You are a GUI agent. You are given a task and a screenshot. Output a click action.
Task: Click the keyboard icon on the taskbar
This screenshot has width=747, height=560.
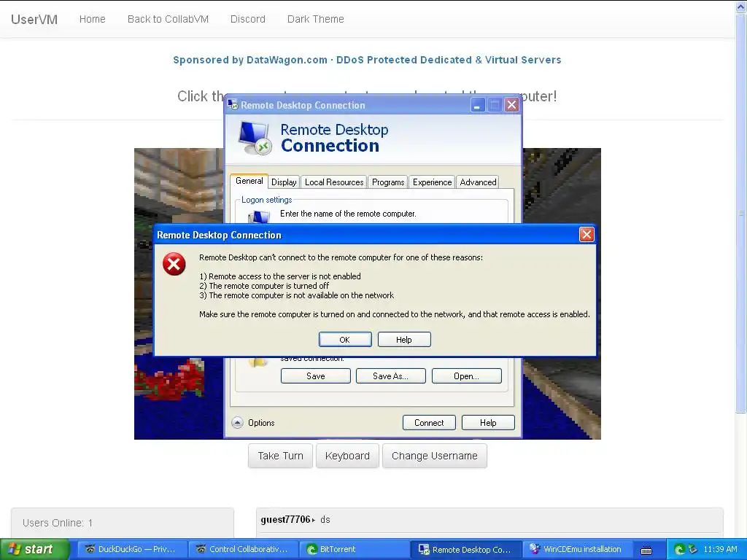646,550
